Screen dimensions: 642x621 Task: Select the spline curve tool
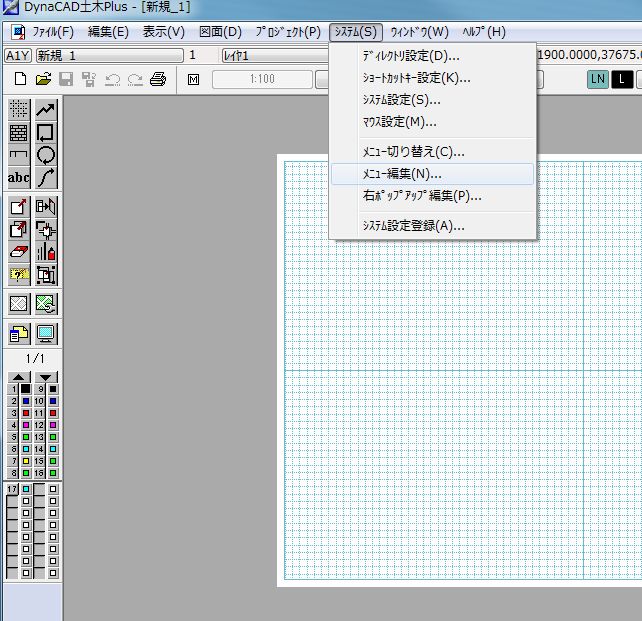pyautogui.click(x=45, y=177)
